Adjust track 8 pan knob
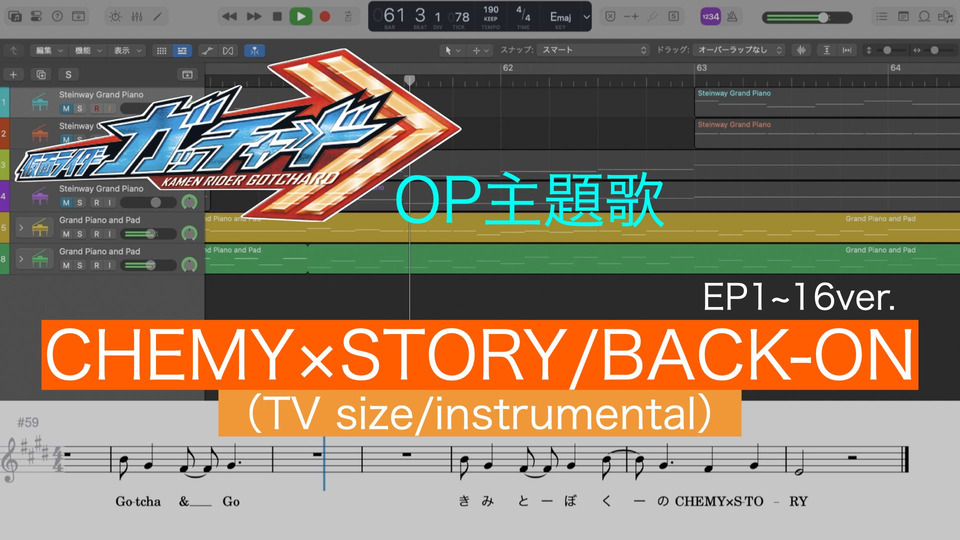The height and width of the screenshot is (540, 960). (189, 264)
